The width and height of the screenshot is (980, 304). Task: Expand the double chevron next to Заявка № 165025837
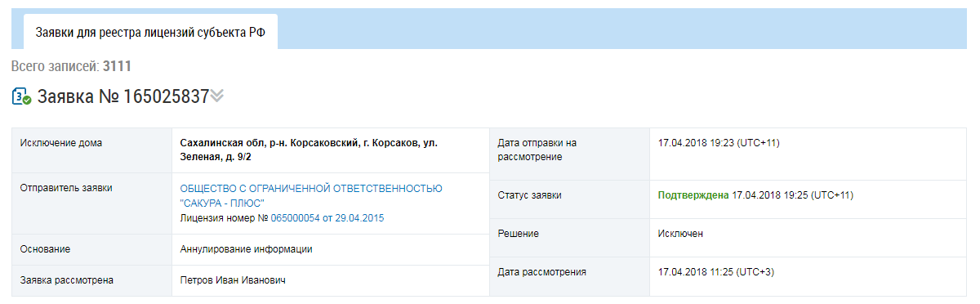point(216,96)
